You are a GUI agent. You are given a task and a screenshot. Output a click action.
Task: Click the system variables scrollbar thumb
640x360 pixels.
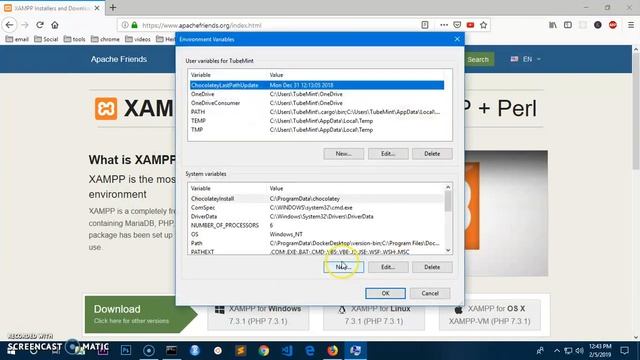pyautogui.click(x=448, y=201)
